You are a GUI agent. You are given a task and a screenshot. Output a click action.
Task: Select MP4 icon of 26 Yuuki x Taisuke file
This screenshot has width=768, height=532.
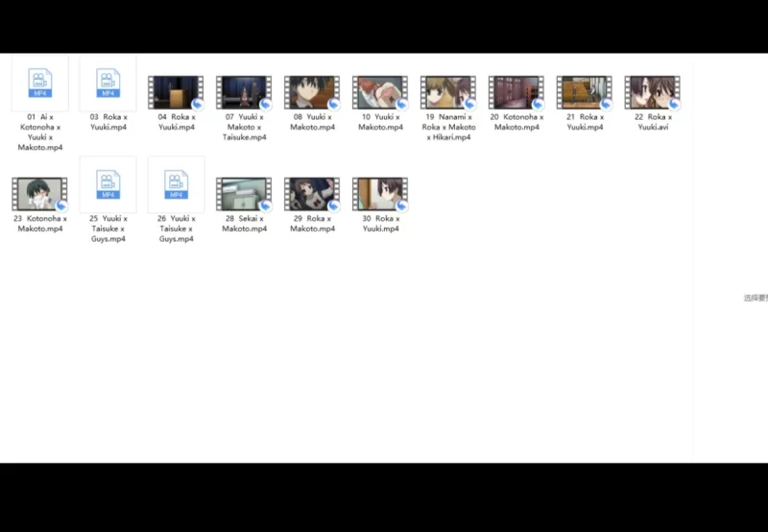coord(177,184)
